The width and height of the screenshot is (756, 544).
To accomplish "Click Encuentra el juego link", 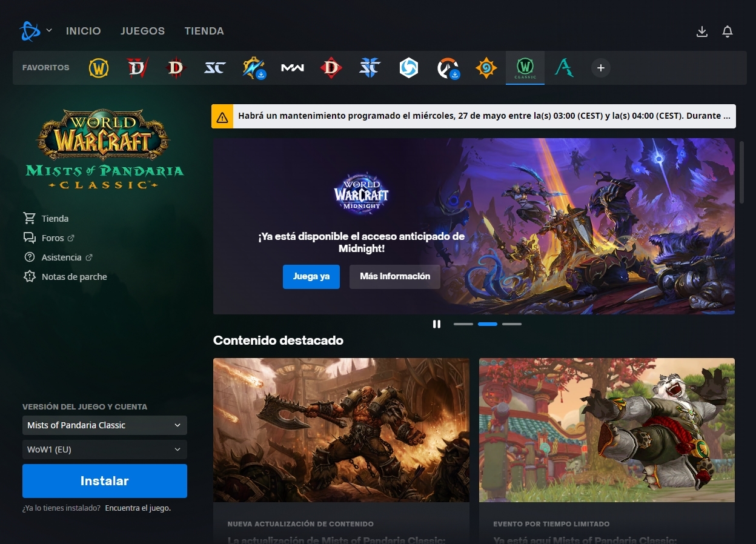I will (138, 508).
